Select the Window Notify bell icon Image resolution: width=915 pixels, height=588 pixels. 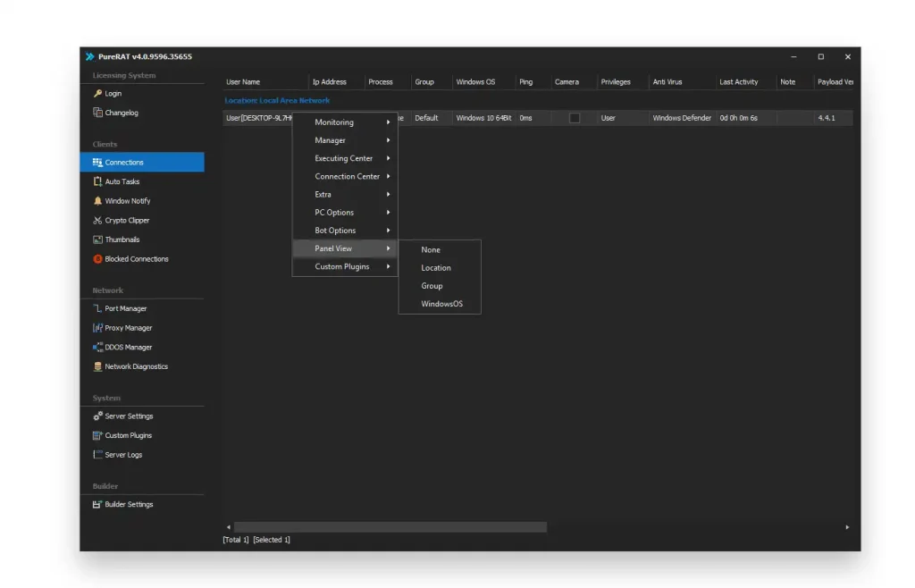tap(98, 201)
